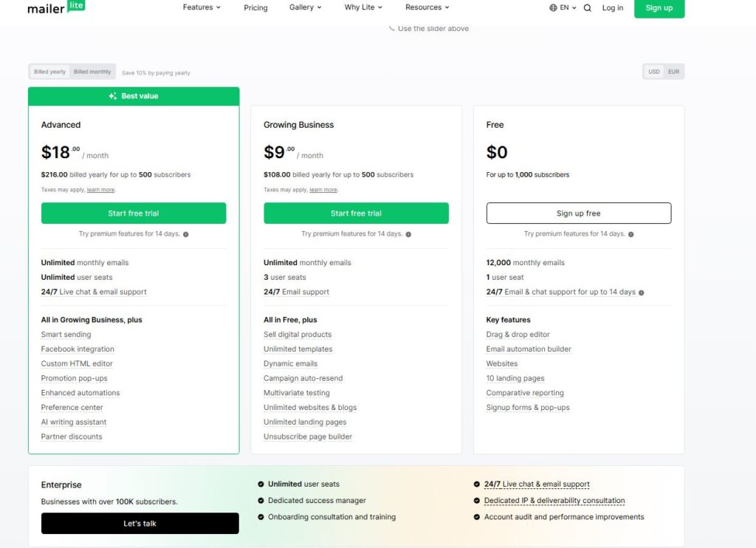756x548 pixels.
Task: Select the Multivariate testing feature
Action: point(297,393)
